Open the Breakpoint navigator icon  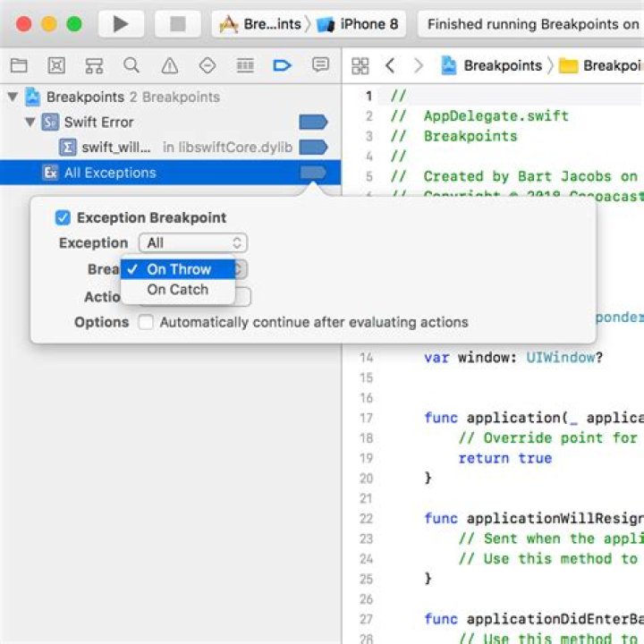coord(282,65)
